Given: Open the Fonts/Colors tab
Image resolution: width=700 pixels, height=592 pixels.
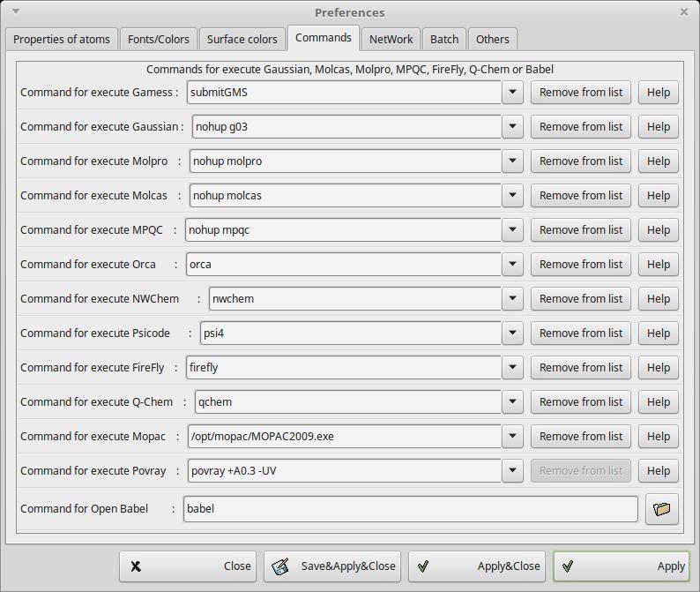Looking at the screenshot, I should pyautogui.click(x=159, y=39).
